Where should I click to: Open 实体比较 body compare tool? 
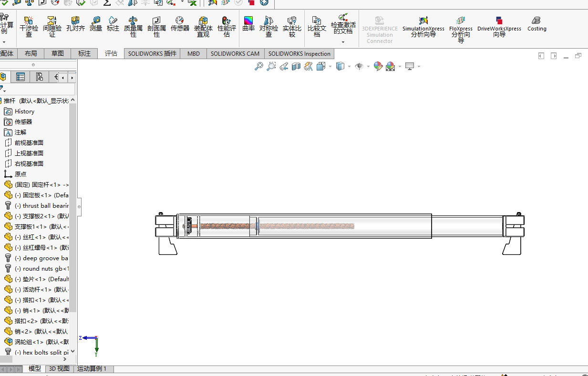click(x=292, y=26)
